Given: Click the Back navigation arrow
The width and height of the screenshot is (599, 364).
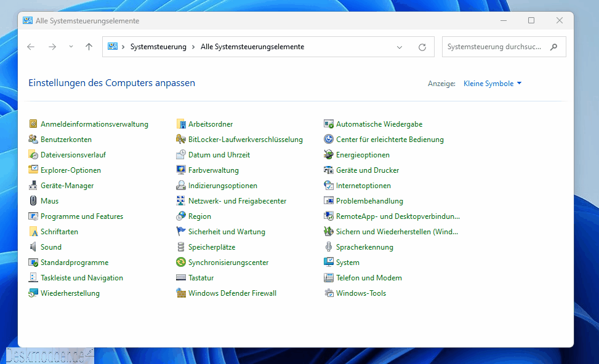Looking at the screenshot, I should [x=31, y=47].
